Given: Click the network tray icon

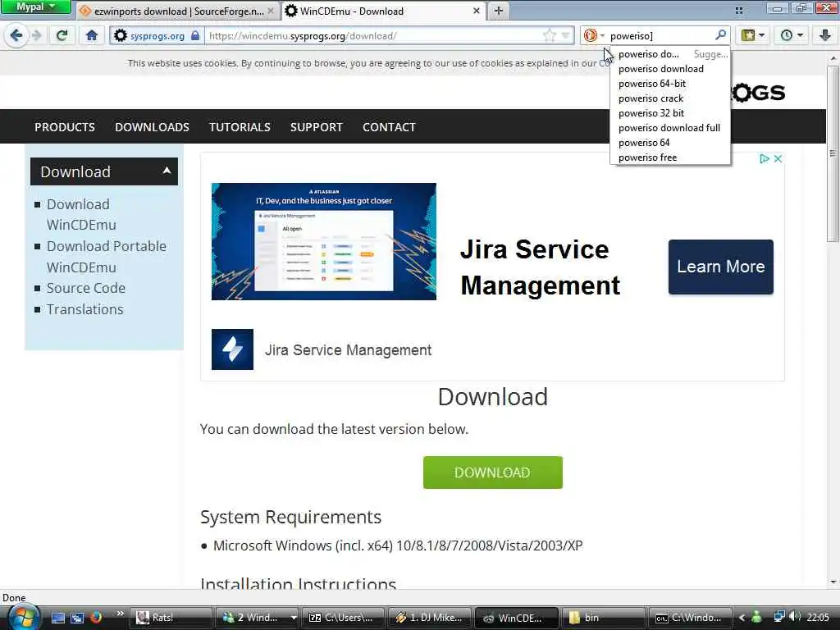Looking at the screenshot, I should (779, 617).
